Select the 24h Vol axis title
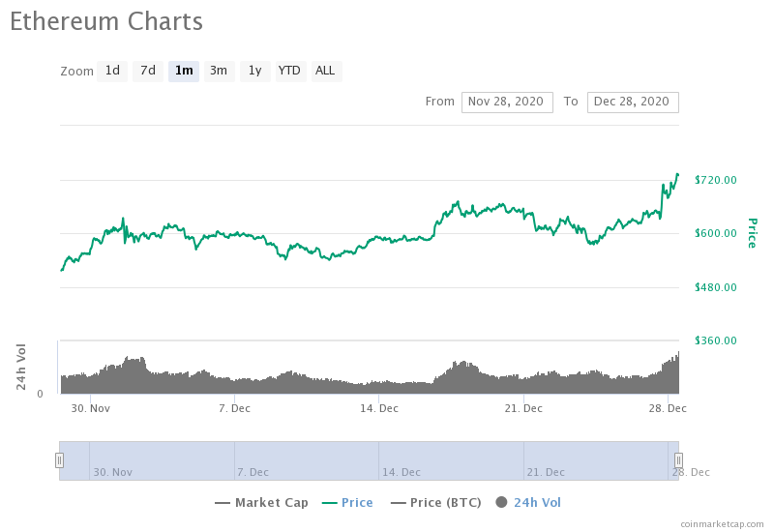 click(20, 368)
